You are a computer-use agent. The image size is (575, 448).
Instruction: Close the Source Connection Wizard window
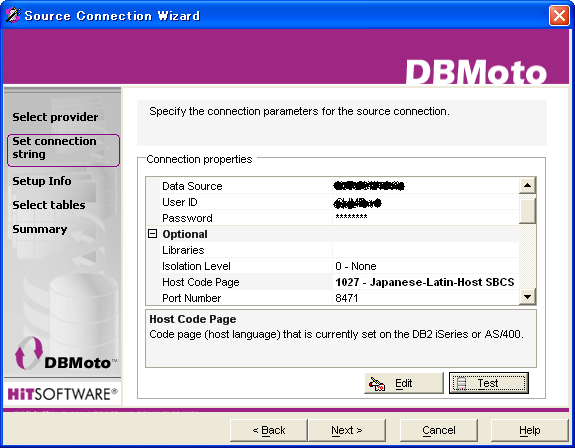[x=559, y=16]
